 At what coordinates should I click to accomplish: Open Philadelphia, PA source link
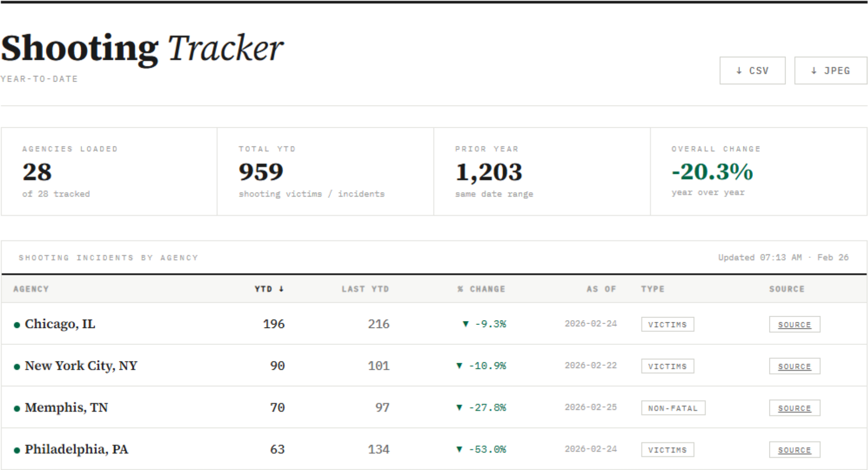tap(794, 450)
